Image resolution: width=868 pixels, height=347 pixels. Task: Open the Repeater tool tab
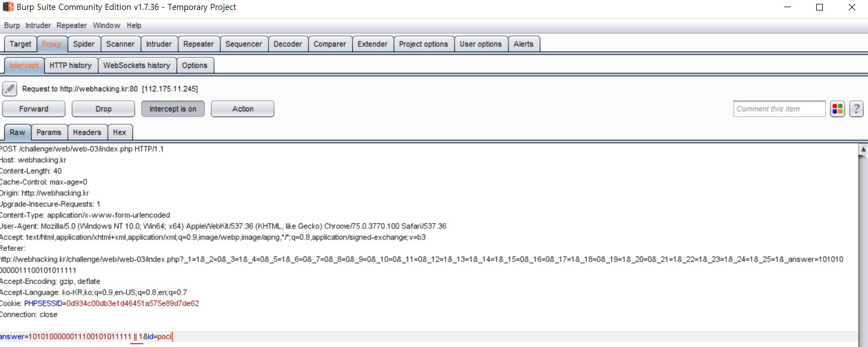pyautogui.click(x=199, y=44)
